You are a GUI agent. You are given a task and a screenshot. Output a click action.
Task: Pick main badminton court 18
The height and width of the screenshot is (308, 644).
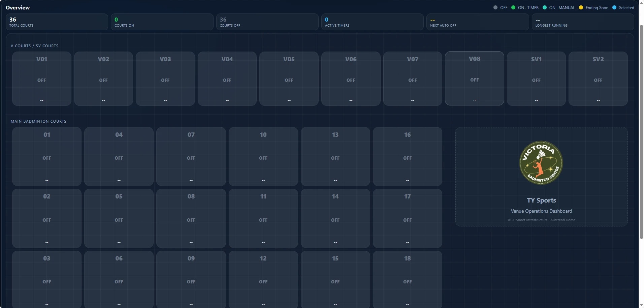click(408, 279)
